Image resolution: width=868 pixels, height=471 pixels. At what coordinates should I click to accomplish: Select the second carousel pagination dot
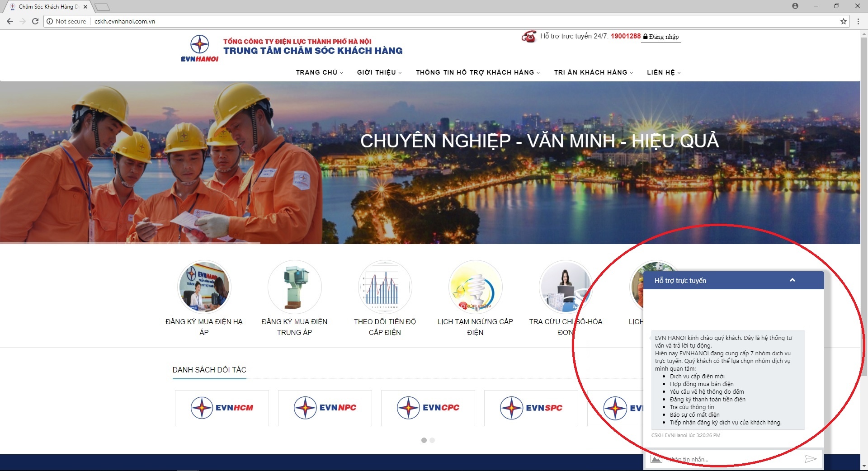click(x=432, y=440)
